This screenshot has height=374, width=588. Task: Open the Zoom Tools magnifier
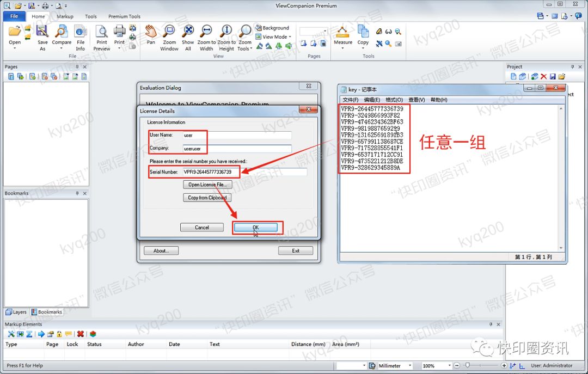point(245,32)
